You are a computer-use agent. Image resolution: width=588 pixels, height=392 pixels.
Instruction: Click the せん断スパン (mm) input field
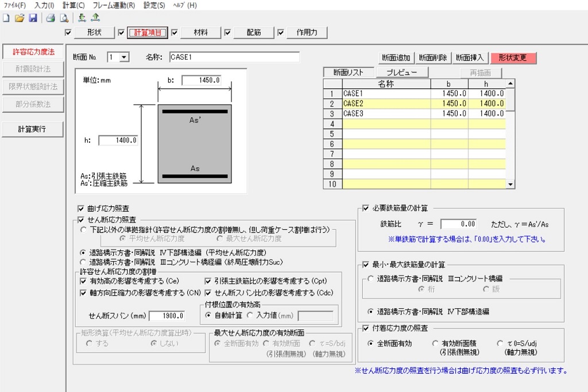(x=167, y=316)
